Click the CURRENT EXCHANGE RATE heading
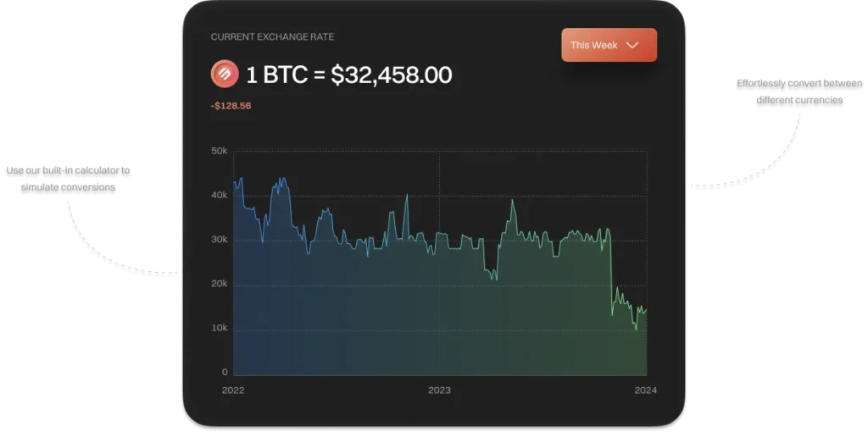The image size is (868, 432). [x=272, y=36]
